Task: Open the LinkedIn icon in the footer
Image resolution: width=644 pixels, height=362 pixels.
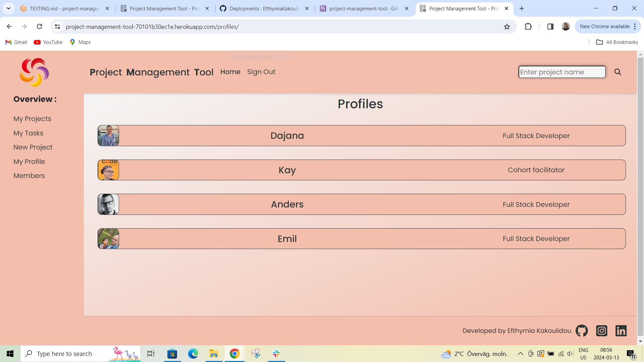Action: click(621, 330)
